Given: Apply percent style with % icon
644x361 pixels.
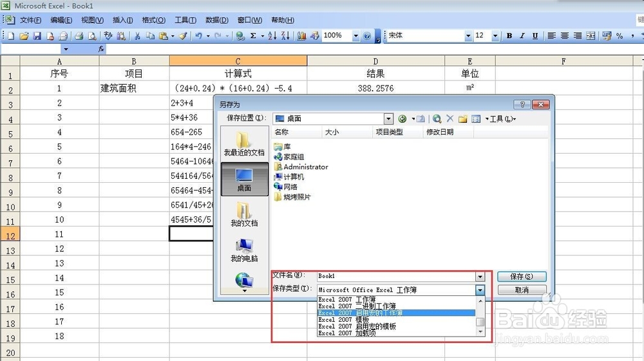Looking at the screenshot, I should coord(620,36).
